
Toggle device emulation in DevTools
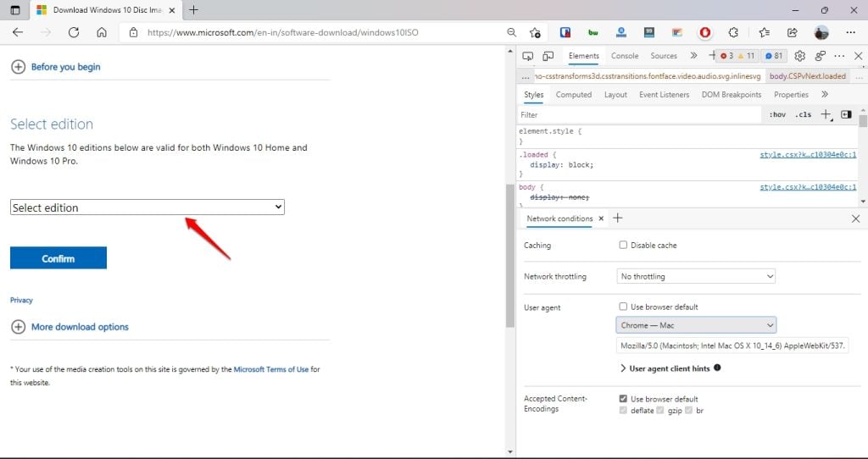click(x=548, y=56)
